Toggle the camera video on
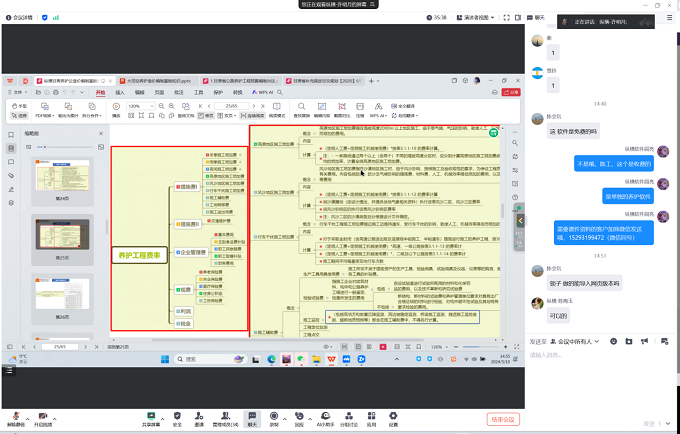This screenshot has width=680, height=434. [x=42, y=417]
